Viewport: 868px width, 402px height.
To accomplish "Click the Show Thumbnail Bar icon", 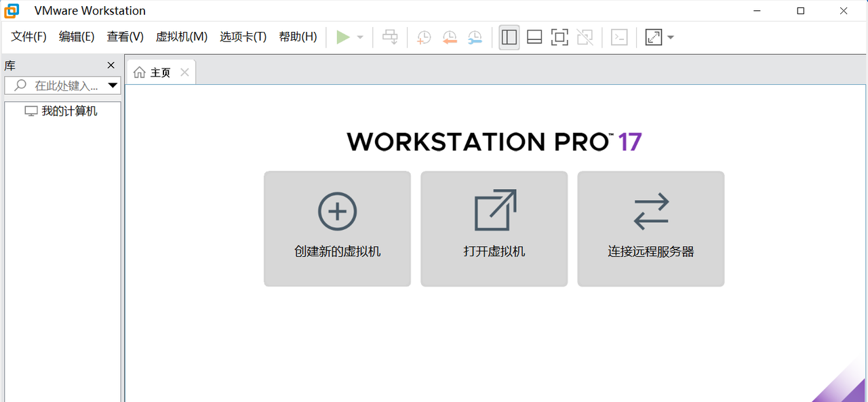I will (534, 37).
